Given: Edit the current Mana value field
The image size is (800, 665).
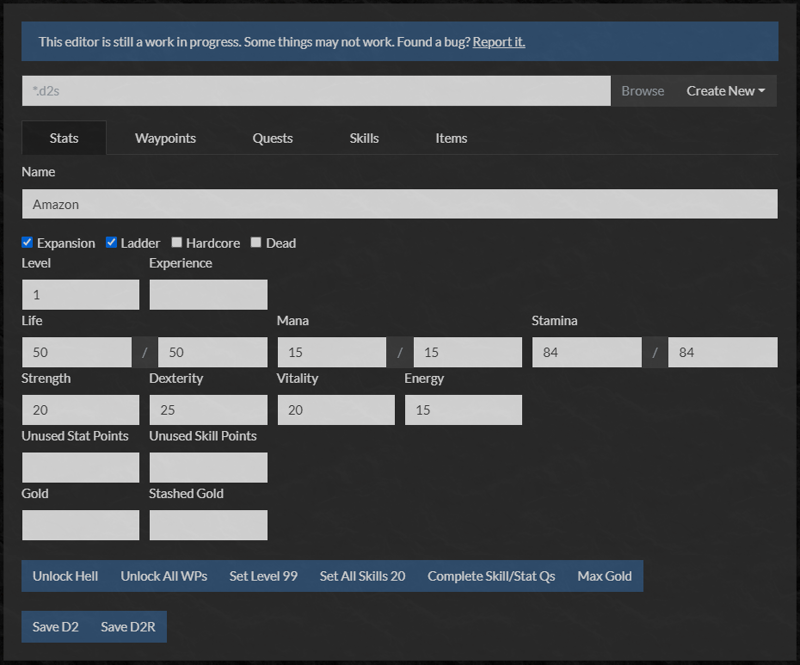Looking at the screenshot, I should [x=332, y=352].
